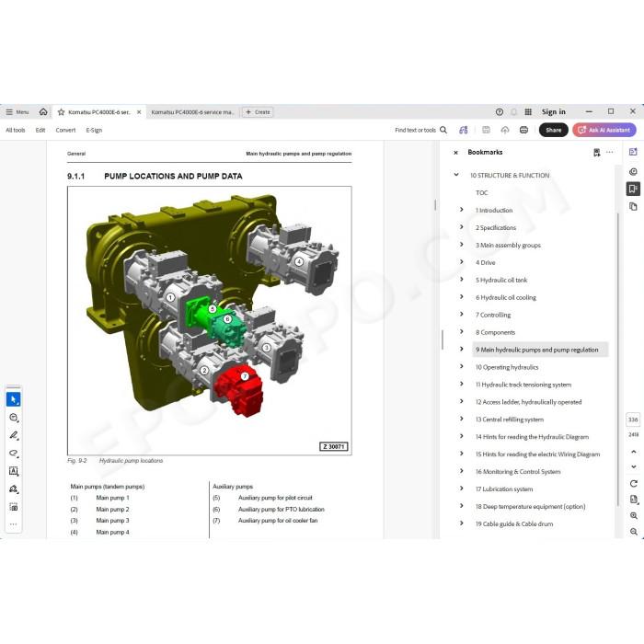Choose the Select arrow tool
The height and width of the screenshot is (644, 644).
(x=14, y=399)
